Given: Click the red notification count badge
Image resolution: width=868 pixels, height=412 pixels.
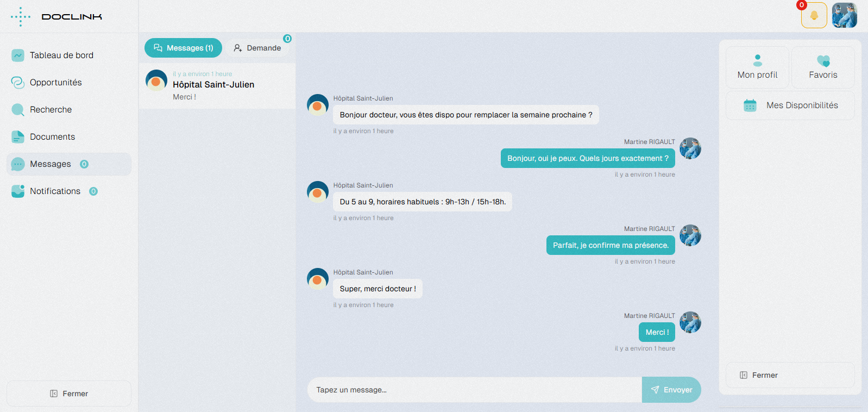Looking at the screenshot, I should 801,5.
